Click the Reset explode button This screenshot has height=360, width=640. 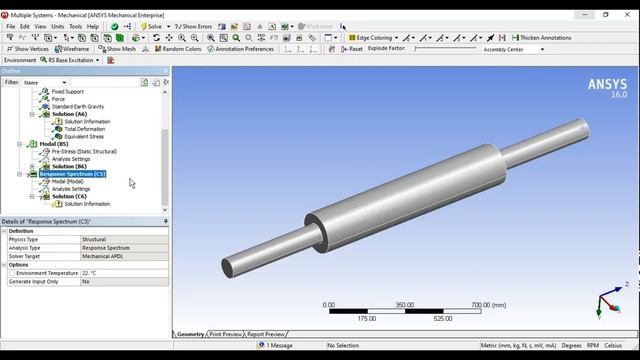[x=352, y=49]
